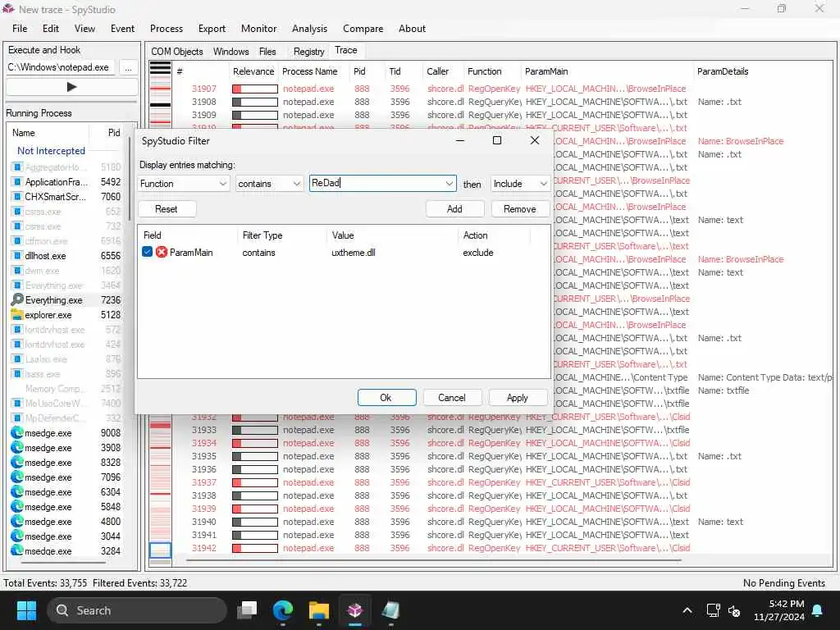The height and width of the screenshot is (630, 840).
Task: Click the SpyStudio taskbar icon
Action: (x=354, y=610)
